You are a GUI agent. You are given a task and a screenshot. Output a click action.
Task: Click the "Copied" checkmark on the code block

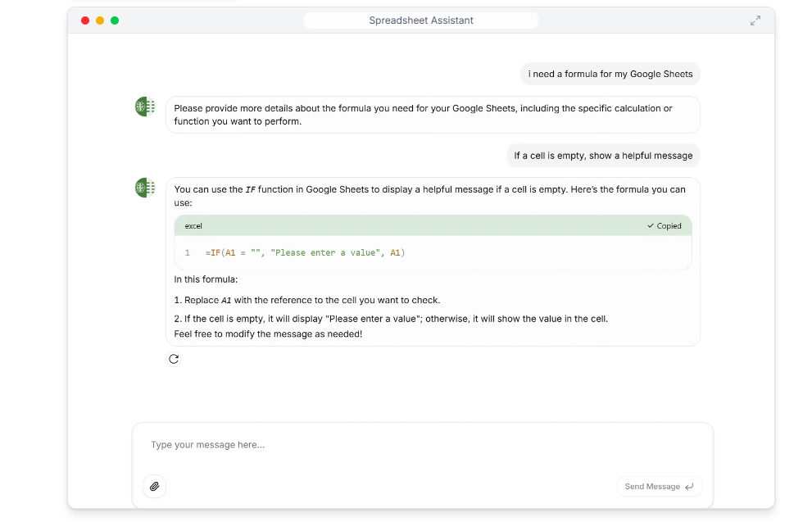[664, 226]
